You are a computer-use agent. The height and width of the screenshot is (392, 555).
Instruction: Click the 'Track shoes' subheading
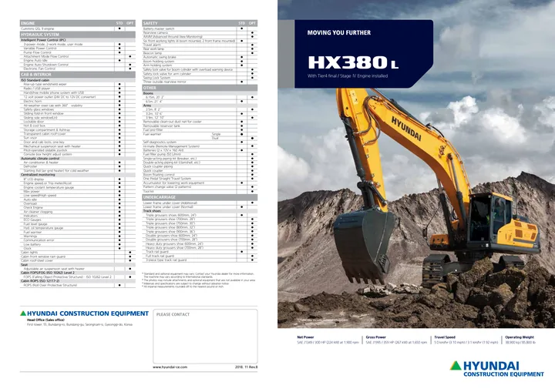200,211
